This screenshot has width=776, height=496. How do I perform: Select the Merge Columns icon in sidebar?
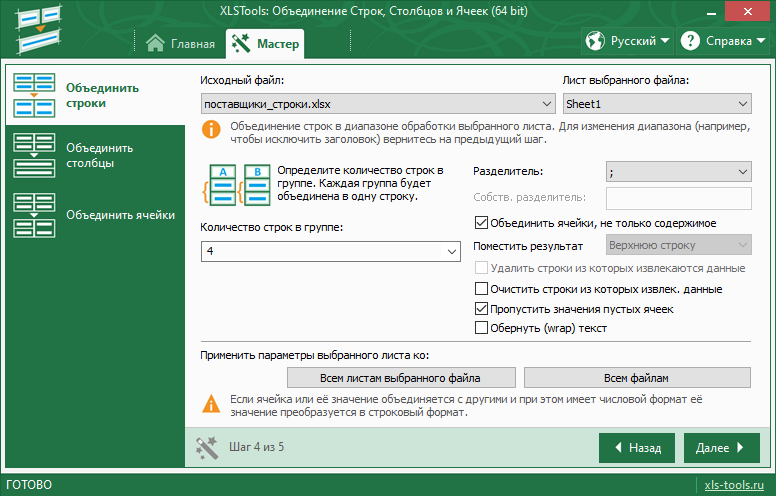pyautogui.click(x=35, y=155)
